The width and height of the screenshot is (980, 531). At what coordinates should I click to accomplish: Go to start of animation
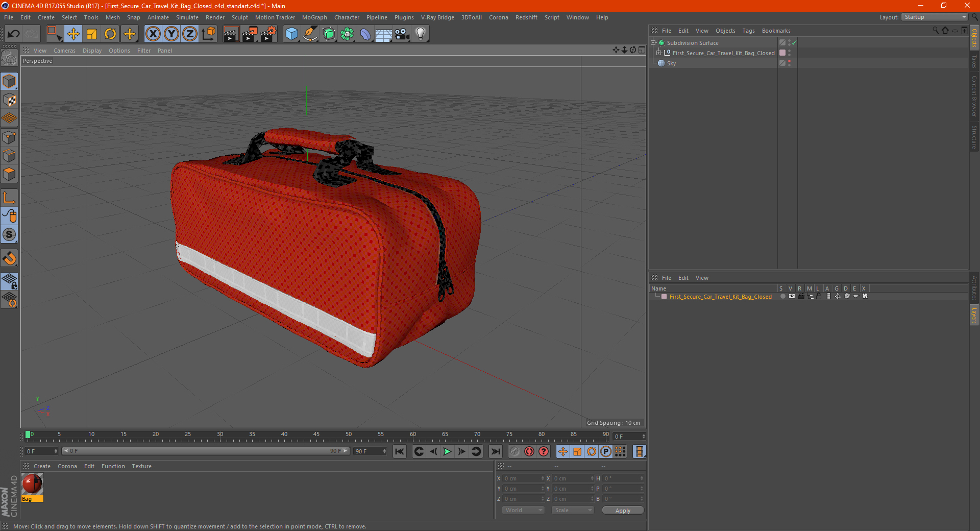click(400, 451)
